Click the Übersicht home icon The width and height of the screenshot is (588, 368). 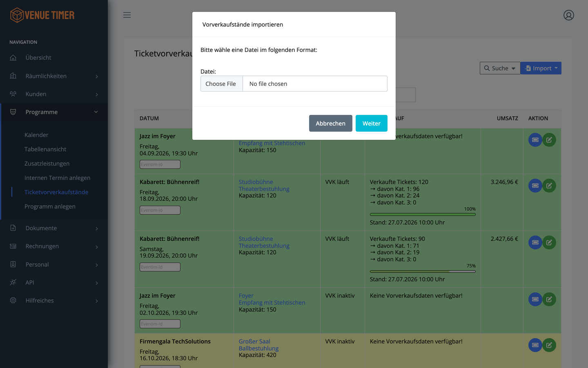pos(13,58)
